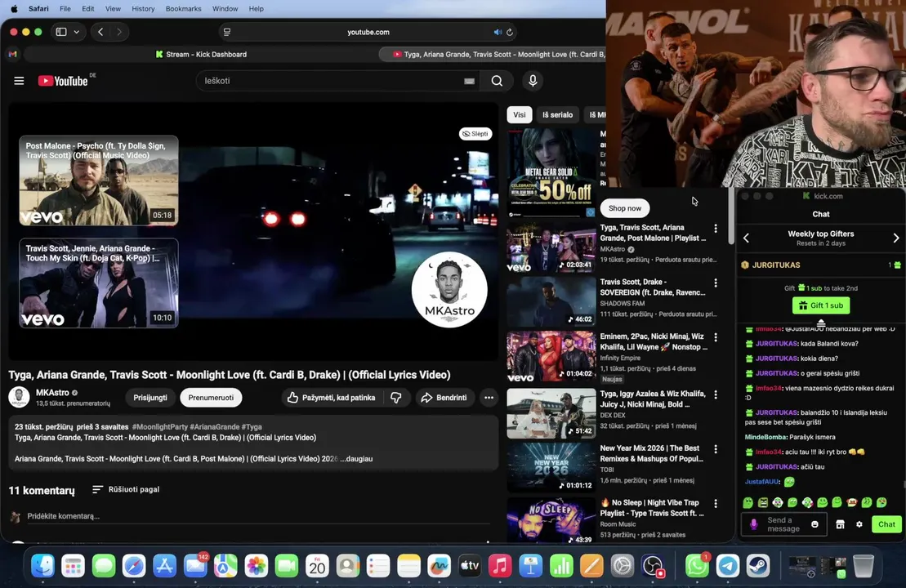Toggle subscription with the Prenumeruoti button
The image size is (906, 588).
click(211, 398)
